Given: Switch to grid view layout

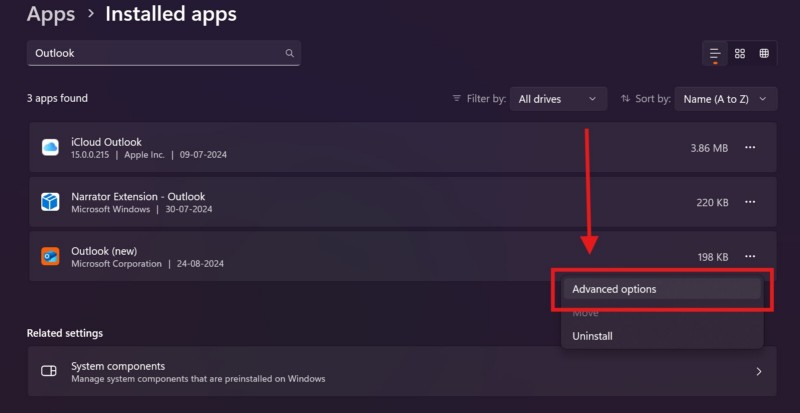Looking at the screenshot, I should click(740, 53).
